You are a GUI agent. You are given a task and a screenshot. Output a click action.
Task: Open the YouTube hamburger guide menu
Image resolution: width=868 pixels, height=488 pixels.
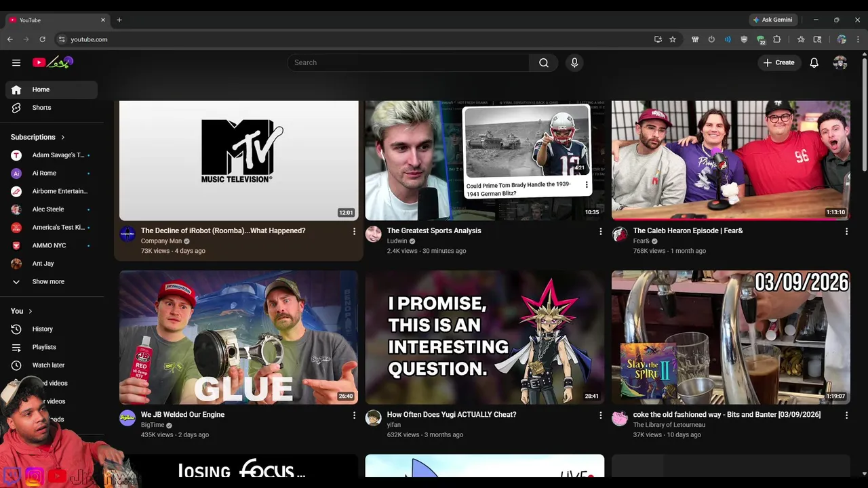[x=16, y=62]
